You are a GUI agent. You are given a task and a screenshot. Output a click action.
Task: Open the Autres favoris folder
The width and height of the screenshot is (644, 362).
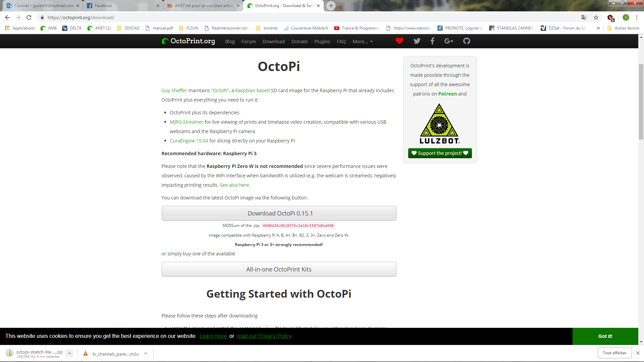click(623, 28)
